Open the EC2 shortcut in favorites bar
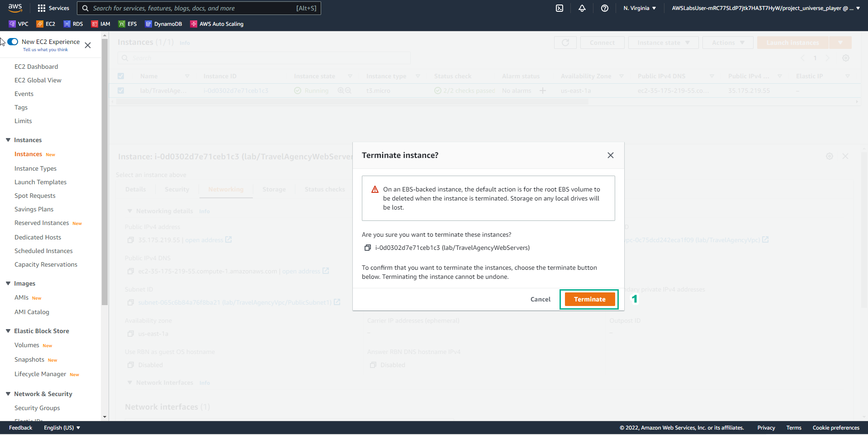 pyautogui.click(x=46, y=24)
